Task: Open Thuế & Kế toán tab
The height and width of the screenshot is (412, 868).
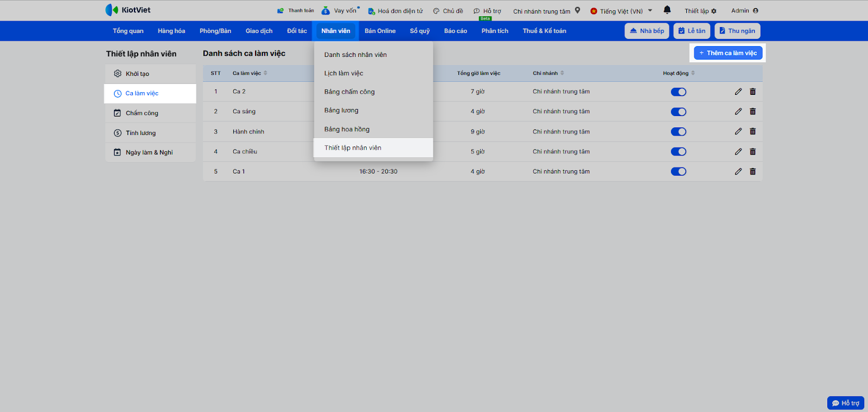Action: click(545, 31)
